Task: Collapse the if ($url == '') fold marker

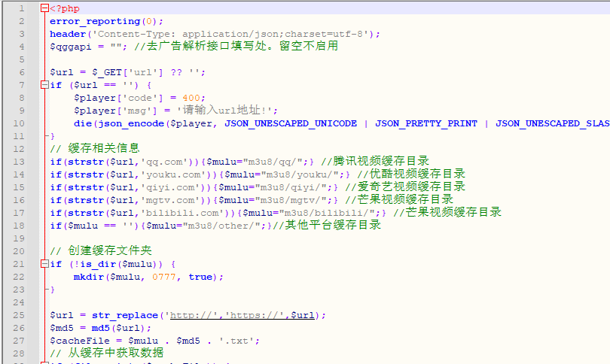Action: click(44, 85)
